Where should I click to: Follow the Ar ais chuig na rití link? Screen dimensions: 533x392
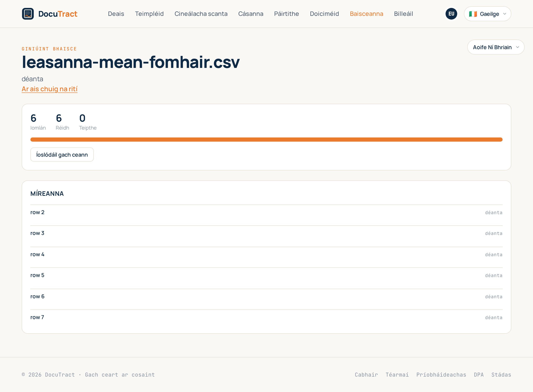click(x=50, y=89)
